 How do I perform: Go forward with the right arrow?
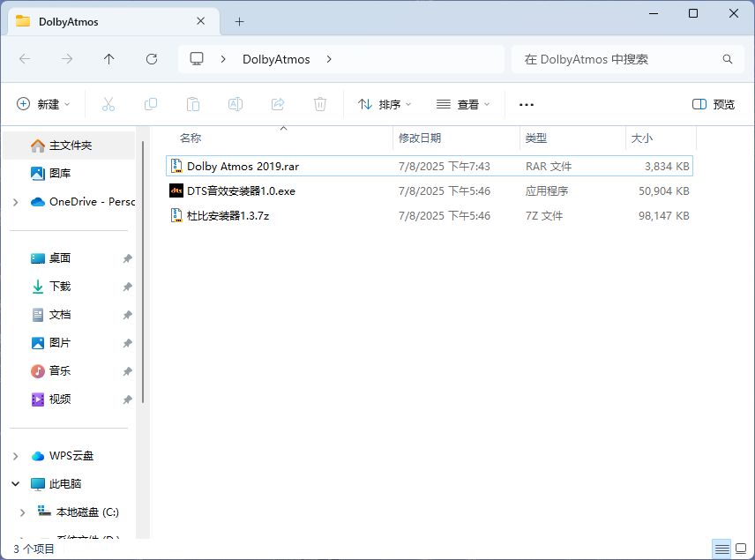tap(67, 59)
